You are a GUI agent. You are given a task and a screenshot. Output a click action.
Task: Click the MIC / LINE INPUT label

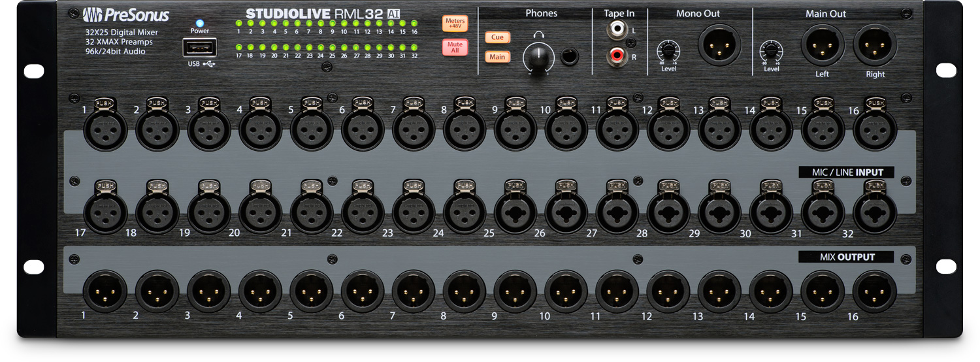(847, 173)
